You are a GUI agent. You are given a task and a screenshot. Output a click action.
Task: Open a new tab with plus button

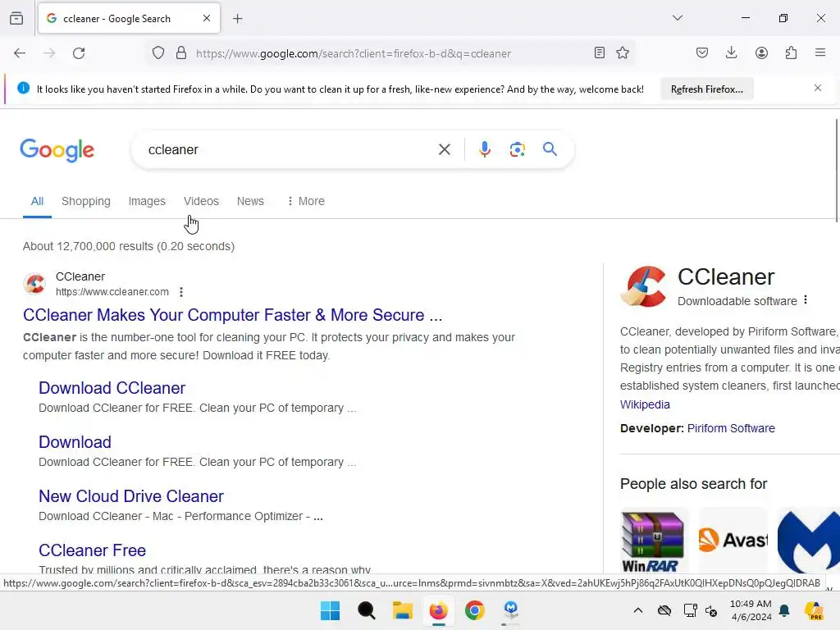(237, 19)
